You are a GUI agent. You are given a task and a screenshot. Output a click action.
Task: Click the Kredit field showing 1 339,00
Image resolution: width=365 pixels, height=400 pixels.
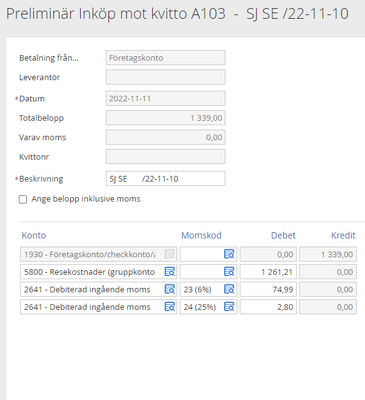coord(328,254)
